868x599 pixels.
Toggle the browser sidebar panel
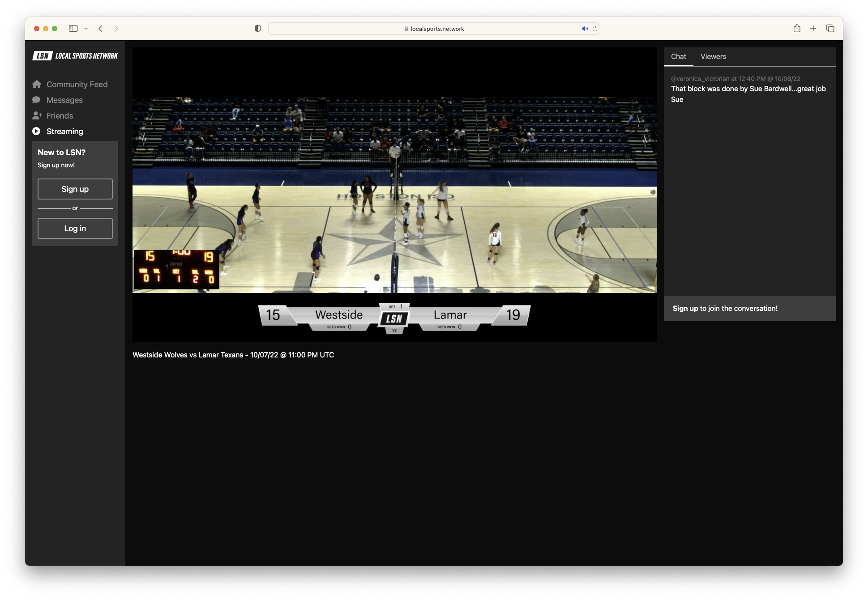point(73,28)
